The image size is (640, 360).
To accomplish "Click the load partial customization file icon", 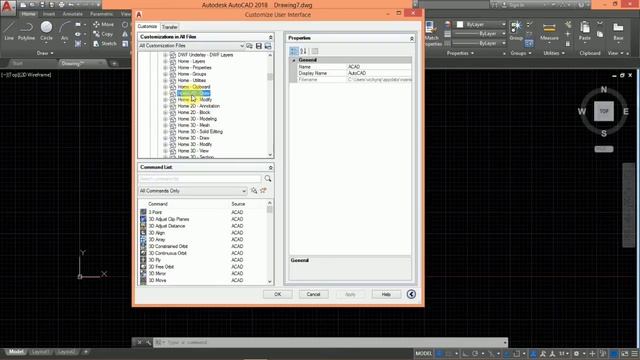I will (x=249, y=46).
